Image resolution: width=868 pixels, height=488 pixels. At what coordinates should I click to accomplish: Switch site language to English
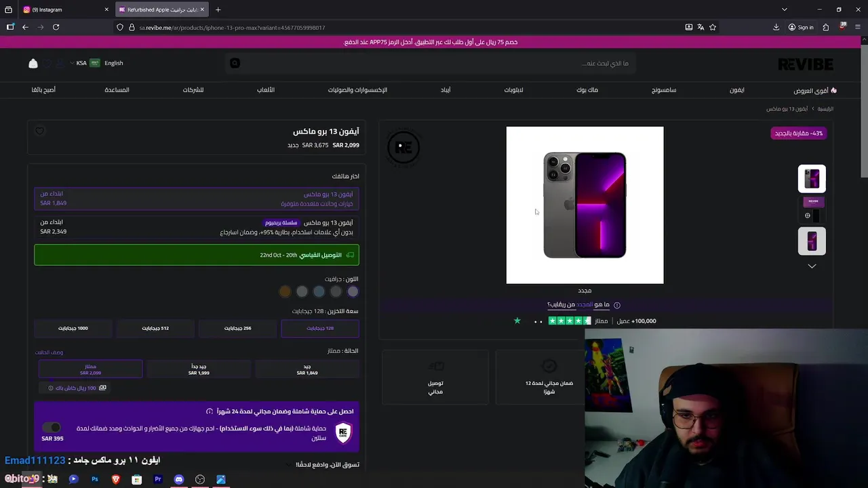tap(114, 63)
